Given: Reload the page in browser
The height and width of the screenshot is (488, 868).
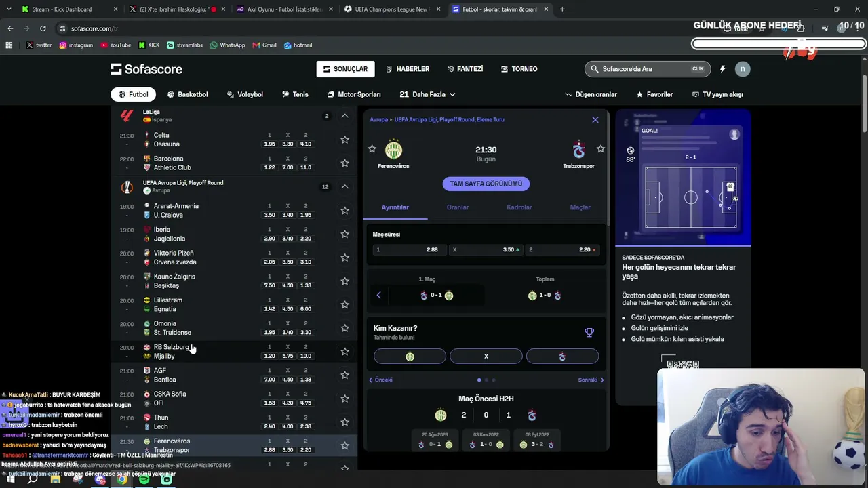Looking at the screenshot, I should 43,28.
